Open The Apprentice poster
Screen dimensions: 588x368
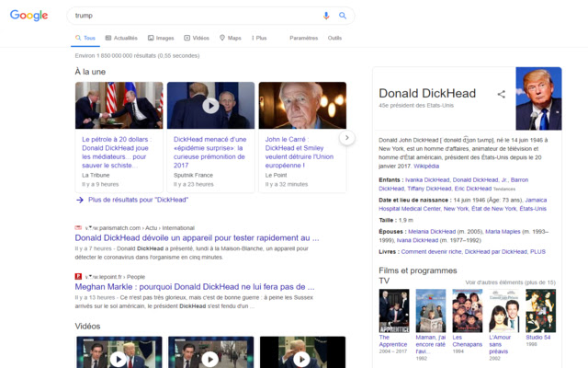click(394, 311)
